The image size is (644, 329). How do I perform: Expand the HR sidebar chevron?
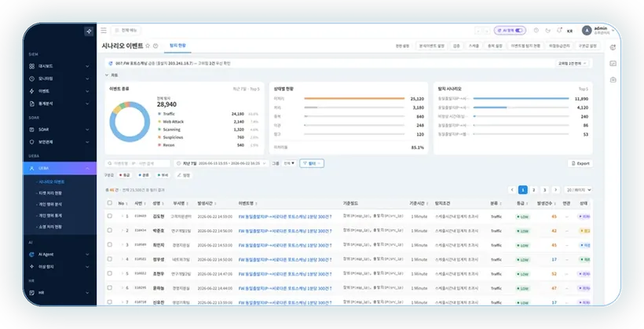(x=87, y=293)
